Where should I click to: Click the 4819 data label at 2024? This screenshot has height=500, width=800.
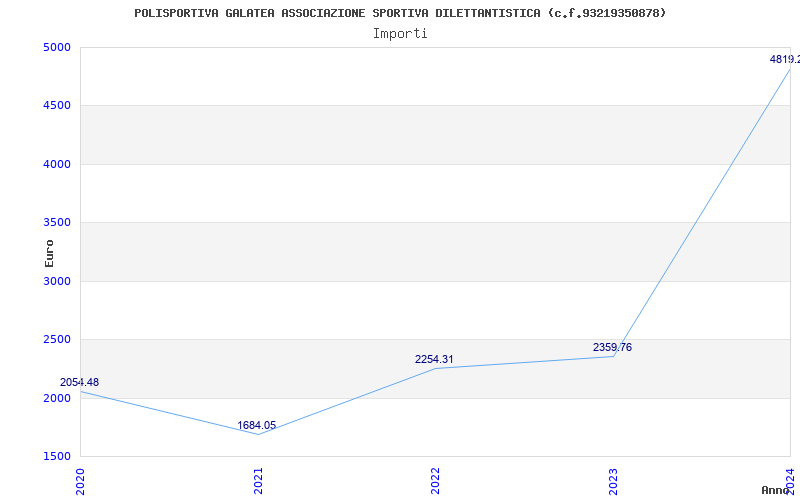click(x=785, y=59)
